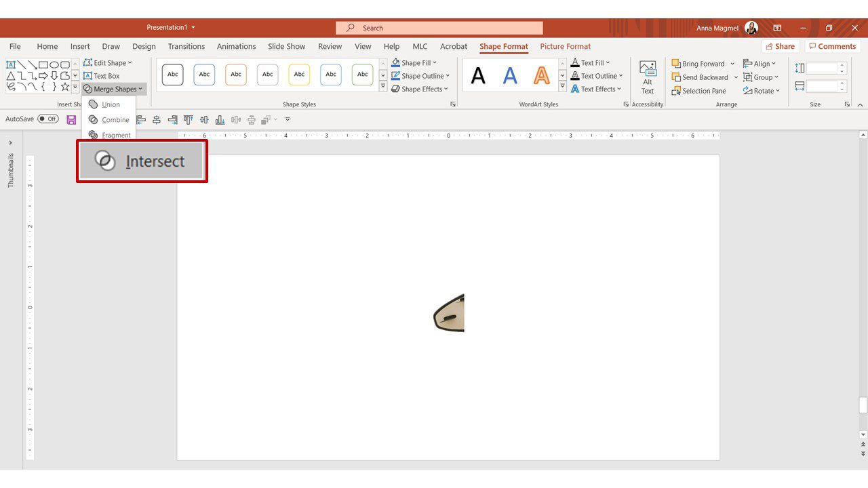
Task: Apply the black WordArt A style
Action: click(478, 75)
